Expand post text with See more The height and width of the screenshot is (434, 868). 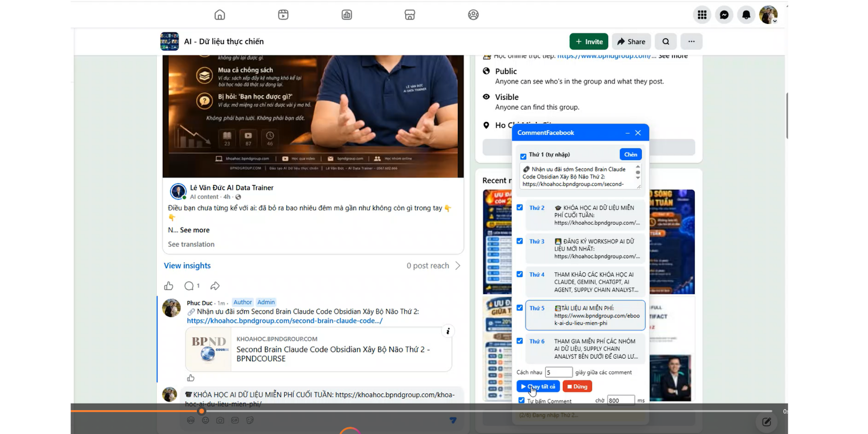point(195,230)
